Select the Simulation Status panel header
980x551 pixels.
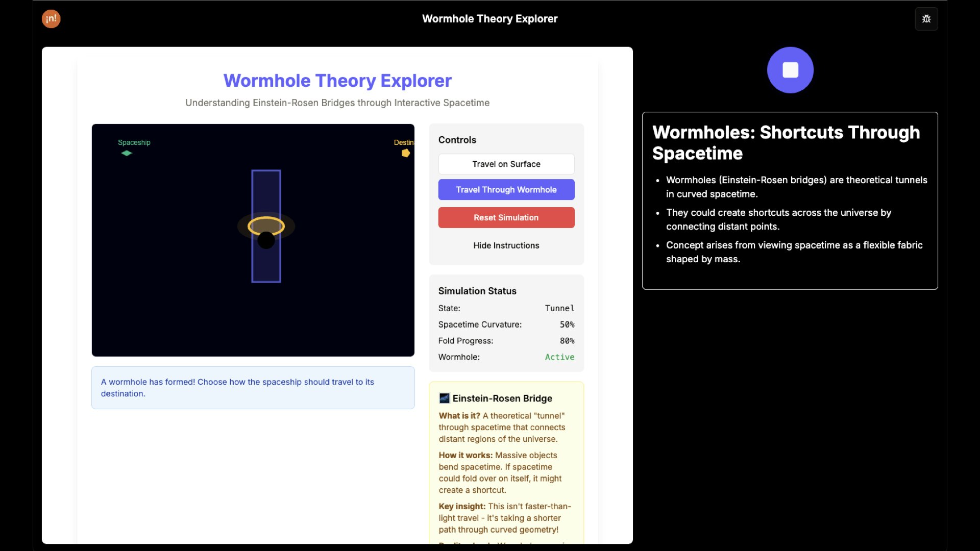pyautogui.click(x=477, y=291)
